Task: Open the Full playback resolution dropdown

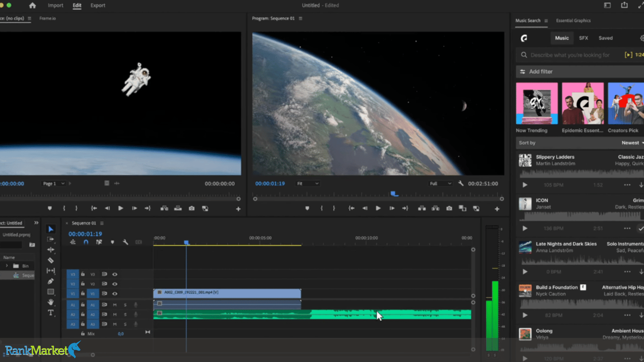Action: point(441,183)
